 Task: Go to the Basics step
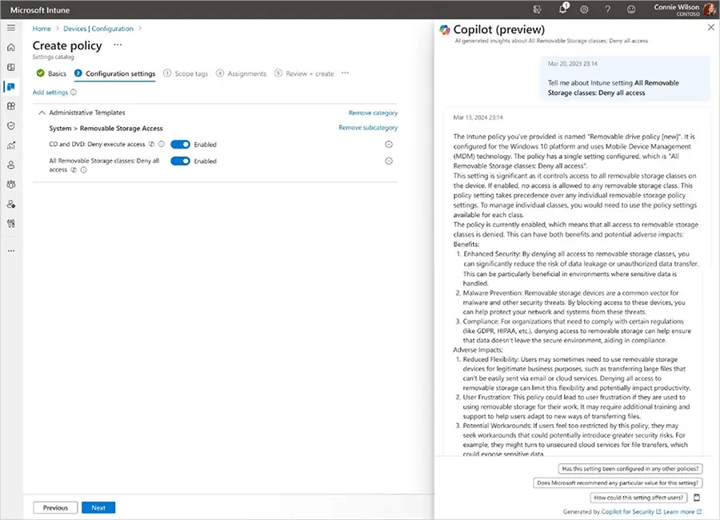[51, 73]
